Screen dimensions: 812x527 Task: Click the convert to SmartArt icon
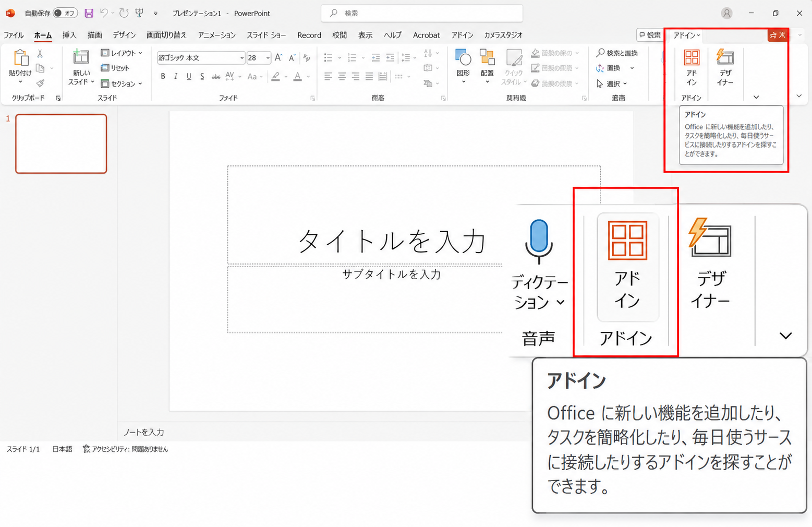(428, 83)
